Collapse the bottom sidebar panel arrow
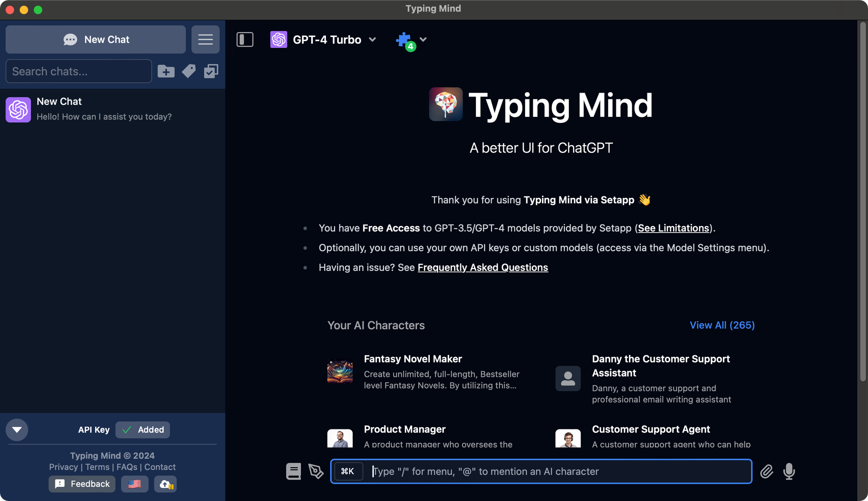Screen dimensions: 868x501 pyautogui.click(x=17, y=430)
